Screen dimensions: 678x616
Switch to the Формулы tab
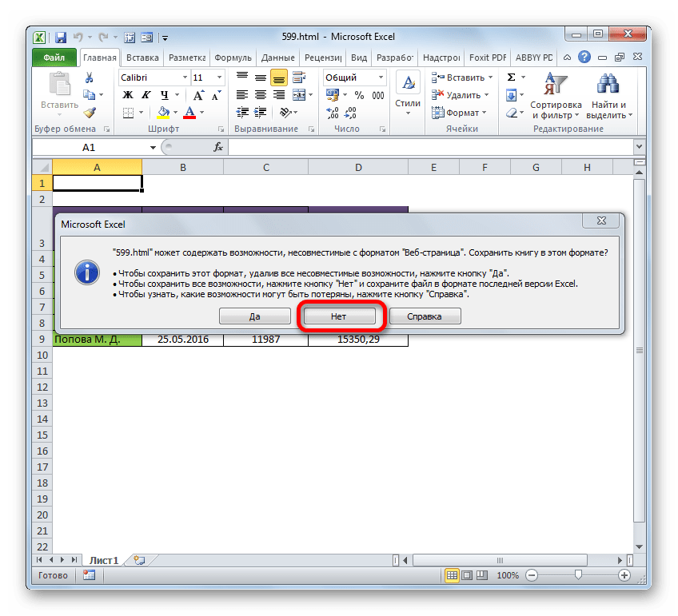click(233, 58)
